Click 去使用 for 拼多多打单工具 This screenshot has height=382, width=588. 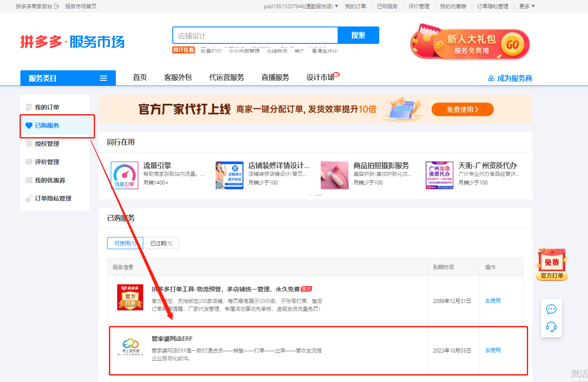[x=493, y=300]
